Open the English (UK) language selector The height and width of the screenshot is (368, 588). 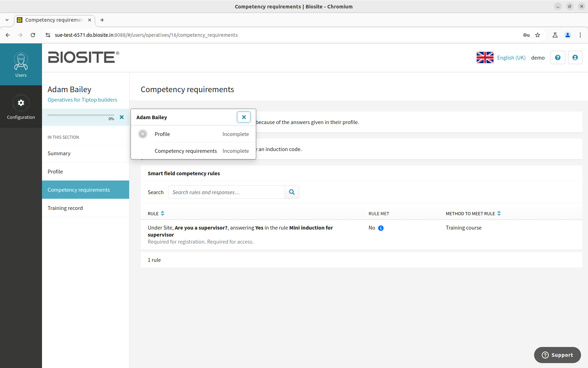coord(501,57)
